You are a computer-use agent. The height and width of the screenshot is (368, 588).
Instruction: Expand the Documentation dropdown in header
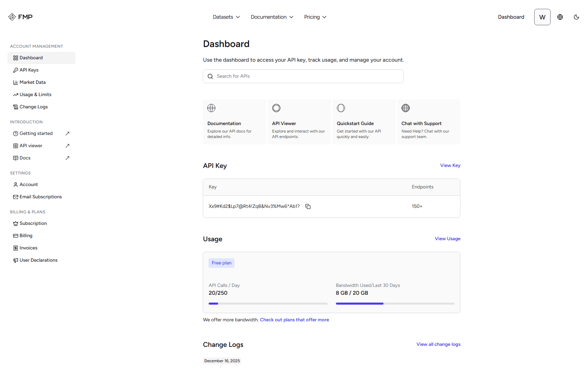point(272,17)
